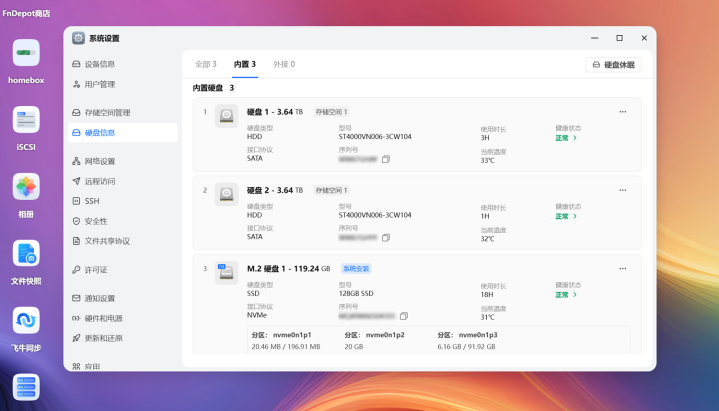719x411 pixels.
Task: View 正常 health status of 硬盘 1
Action: tap(566, 138)
